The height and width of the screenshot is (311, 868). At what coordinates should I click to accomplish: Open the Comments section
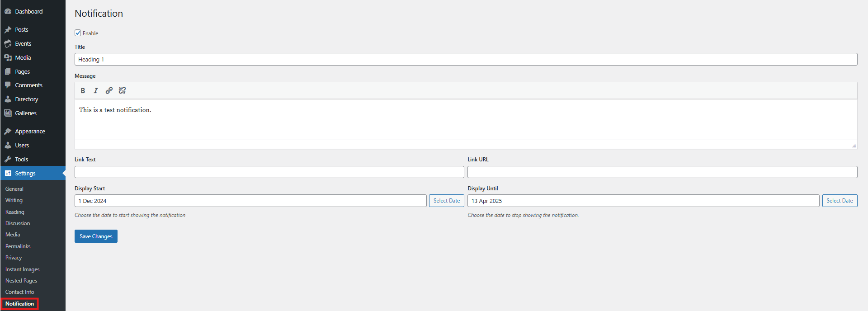click(x=28, y=85)
